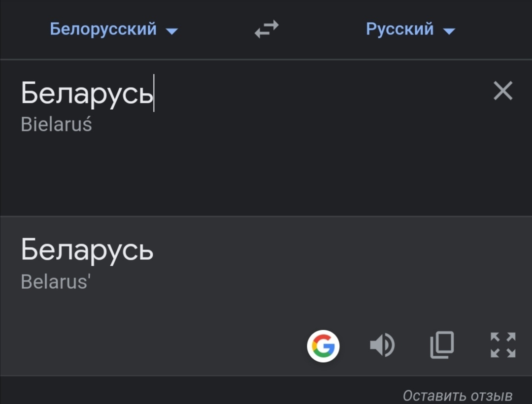This screenshot has width=532, height=404.
Task: Open the Русский target language selector
Action: pos(400,30)
